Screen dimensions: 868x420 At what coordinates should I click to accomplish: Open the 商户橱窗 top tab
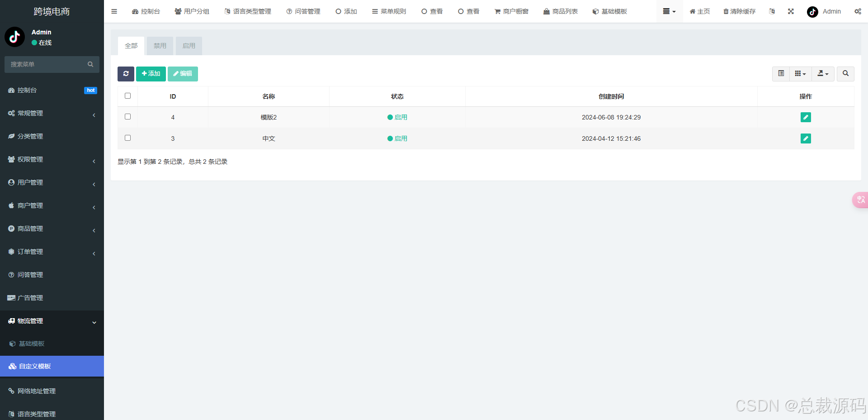click(511, 11)
